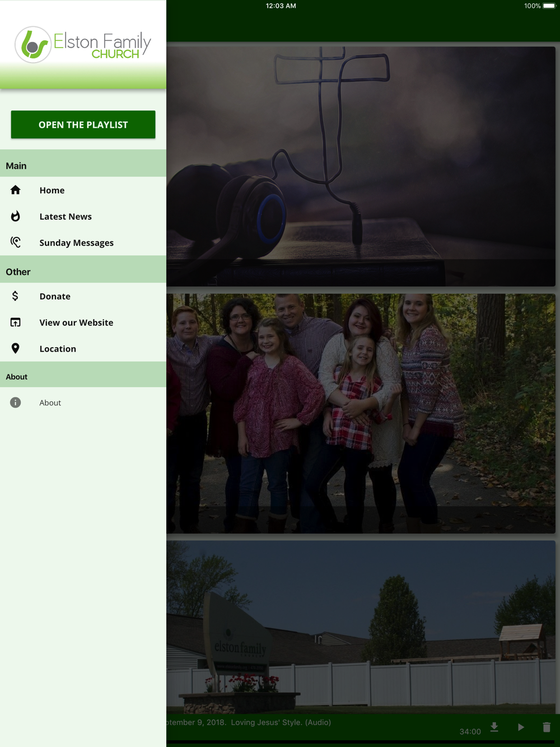Click the Latest News flame icon
Viewport: 560px width, 747px height.
point(16,216)
